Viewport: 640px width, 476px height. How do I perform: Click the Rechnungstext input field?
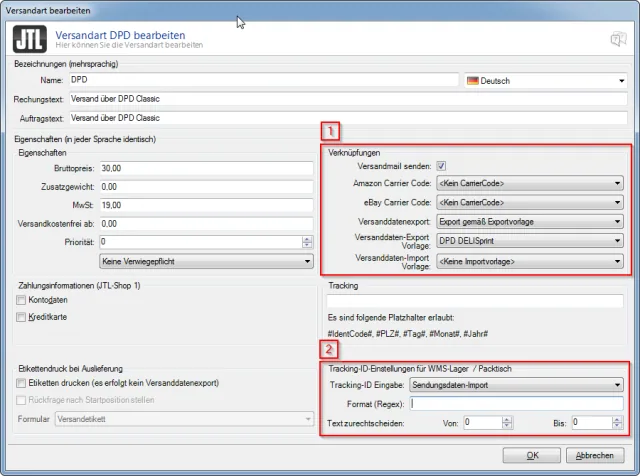pyautogui.click(x=348, y=99)
